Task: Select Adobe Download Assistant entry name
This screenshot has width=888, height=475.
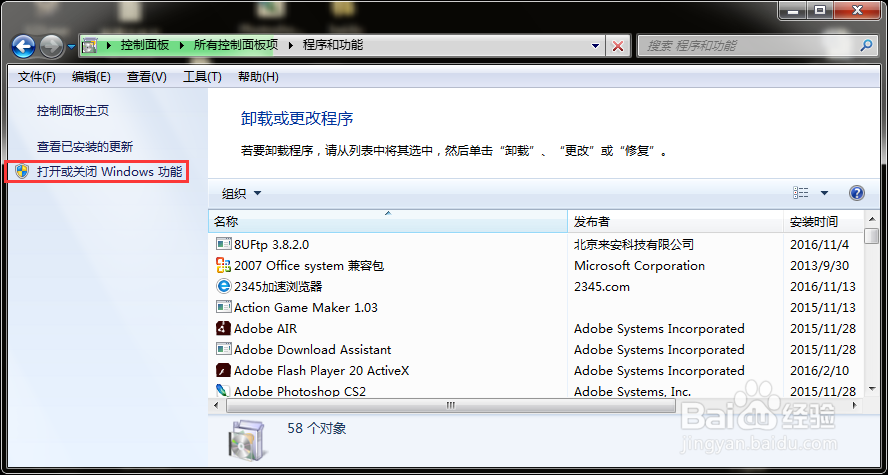Action: pyautogui.click(x=313, y=349)
